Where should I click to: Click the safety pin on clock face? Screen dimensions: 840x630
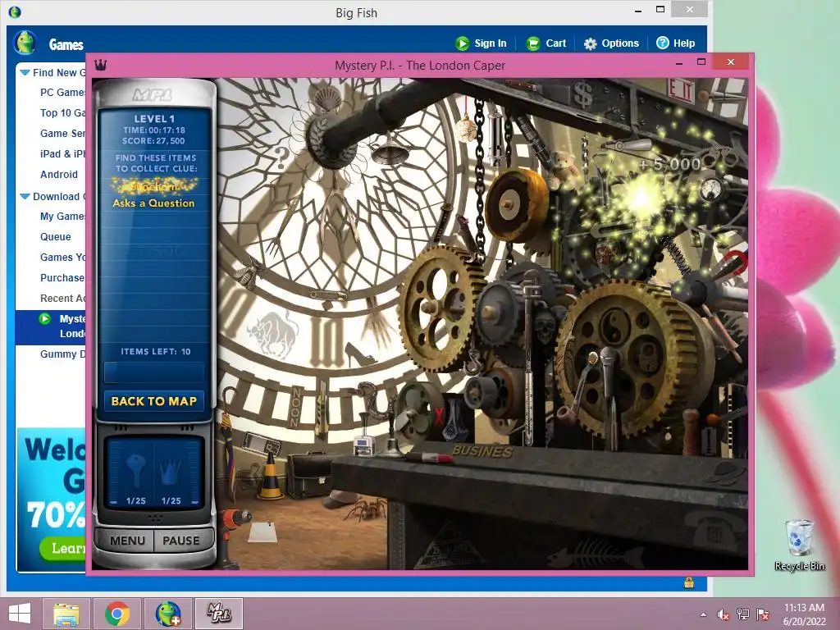point(328,294)
